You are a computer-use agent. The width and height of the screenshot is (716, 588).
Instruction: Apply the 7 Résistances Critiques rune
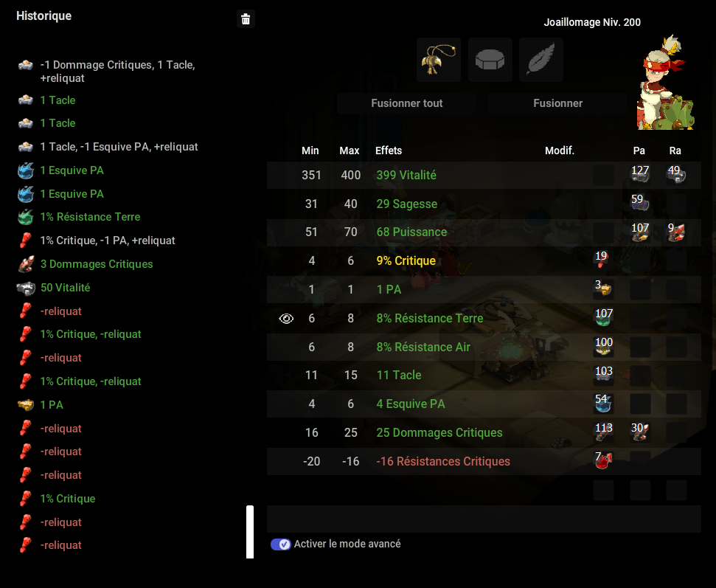pos(602,460)
